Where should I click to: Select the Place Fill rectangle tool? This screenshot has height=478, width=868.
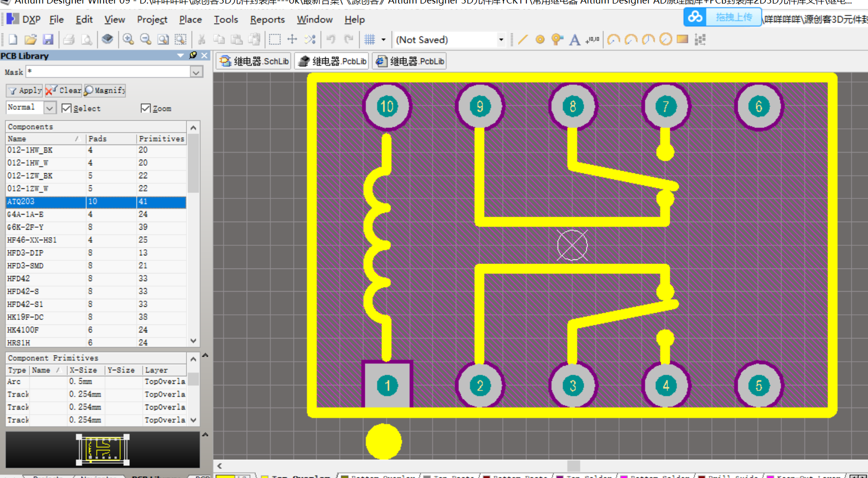coord(682,39)
